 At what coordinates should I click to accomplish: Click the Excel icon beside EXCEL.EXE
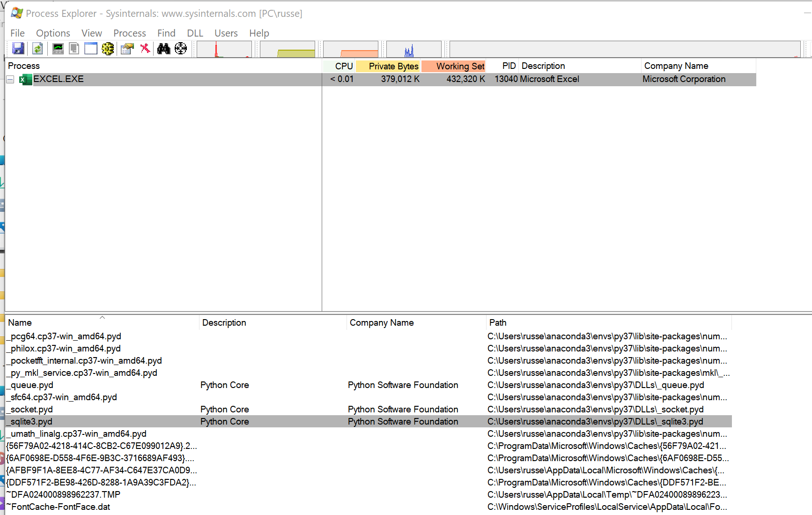coord(25,79)
